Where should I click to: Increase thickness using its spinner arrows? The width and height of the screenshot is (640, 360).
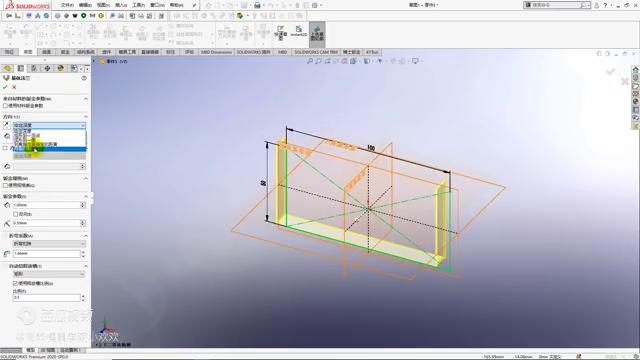click(83, 205)
